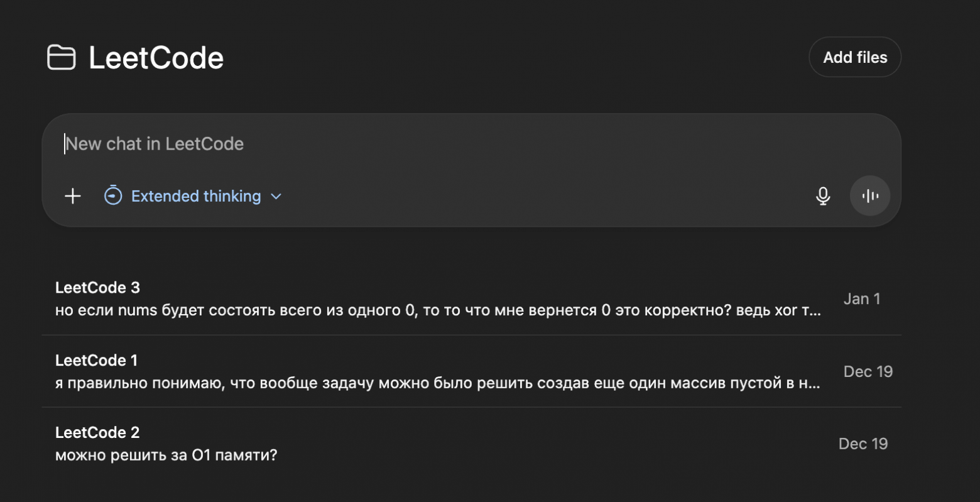
Task: Toggle Extended thinking mode
Action: coord(195,195)
